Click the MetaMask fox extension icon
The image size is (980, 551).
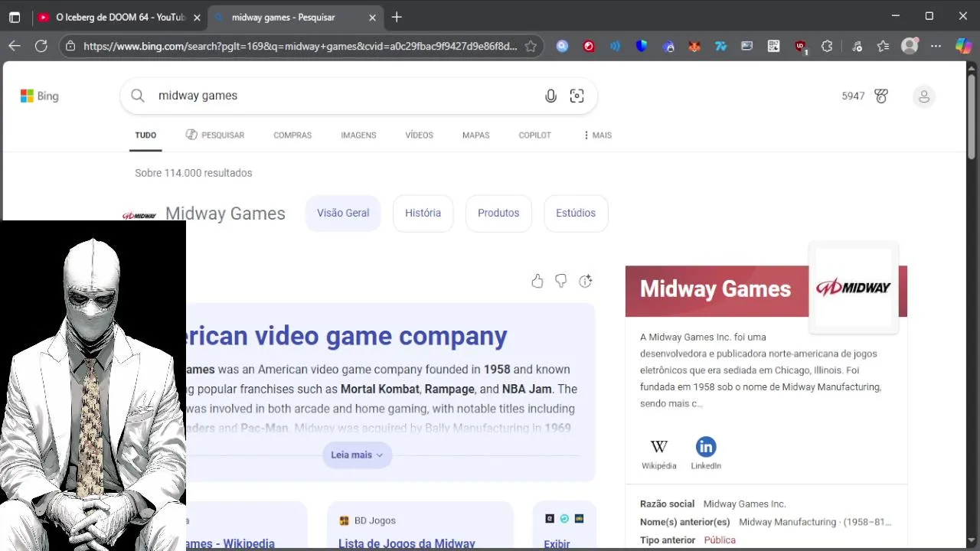694,46
